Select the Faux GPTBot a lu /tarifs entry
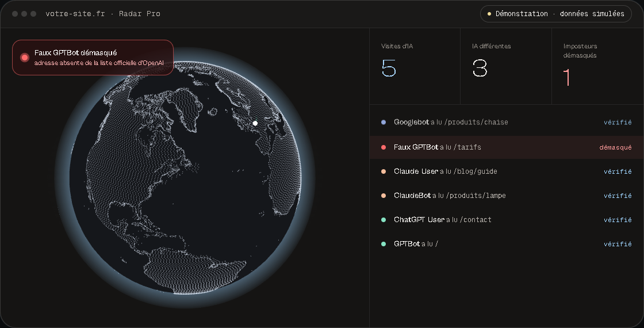 click(507, 147)
